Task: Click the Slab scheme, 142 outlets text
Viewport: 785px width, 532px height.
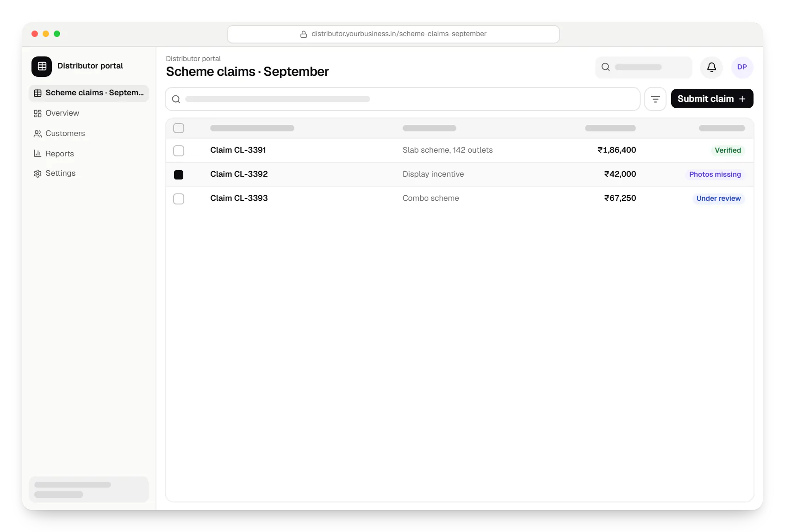Action: (x=448, y=150)
